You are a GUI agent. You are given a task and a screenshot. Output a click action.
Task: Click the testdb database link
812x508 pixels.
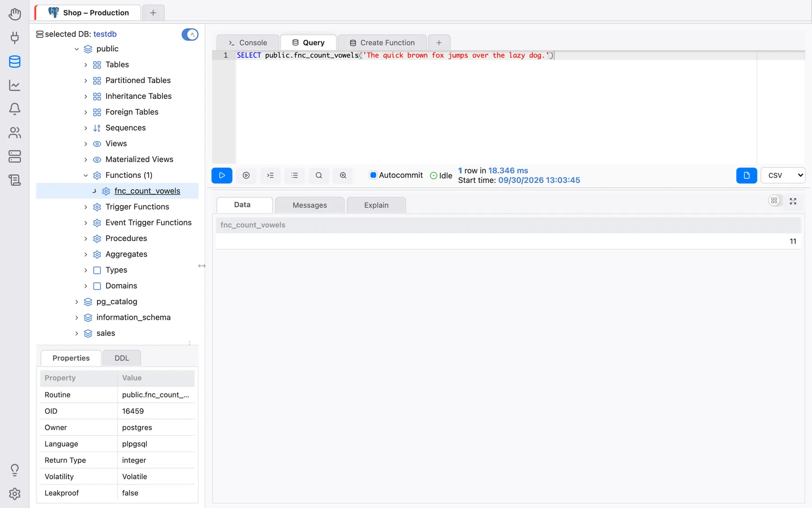pyautogui.click(x=105, y=34)
